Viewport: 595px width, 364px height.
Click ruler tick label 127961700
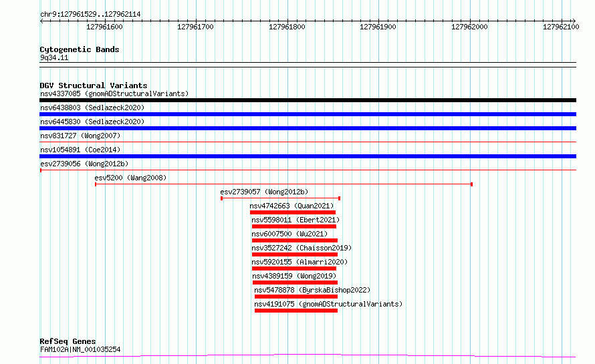(x=195, y=27)
